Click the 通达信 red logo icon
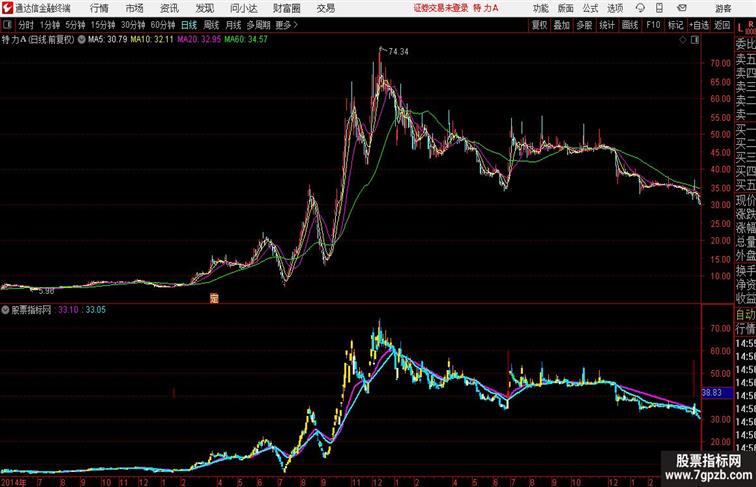756x487 pixels. [x=7, y=8]
